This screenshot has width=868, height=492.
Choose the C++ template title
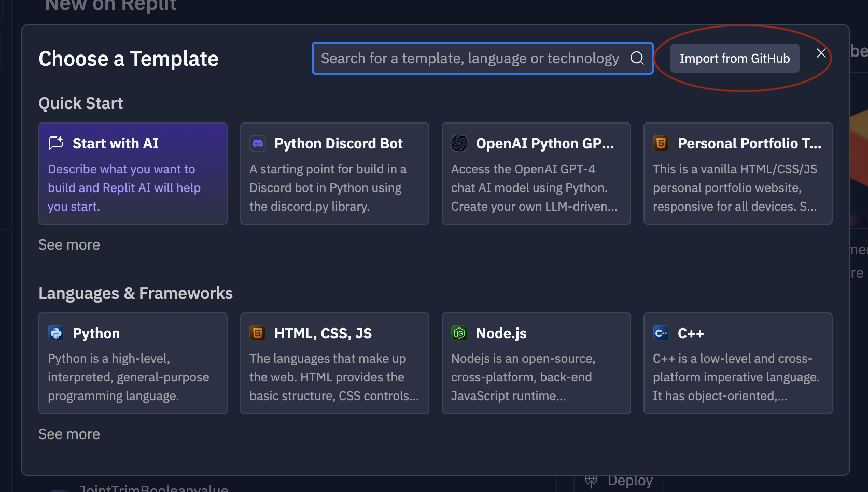pos(691,333)
